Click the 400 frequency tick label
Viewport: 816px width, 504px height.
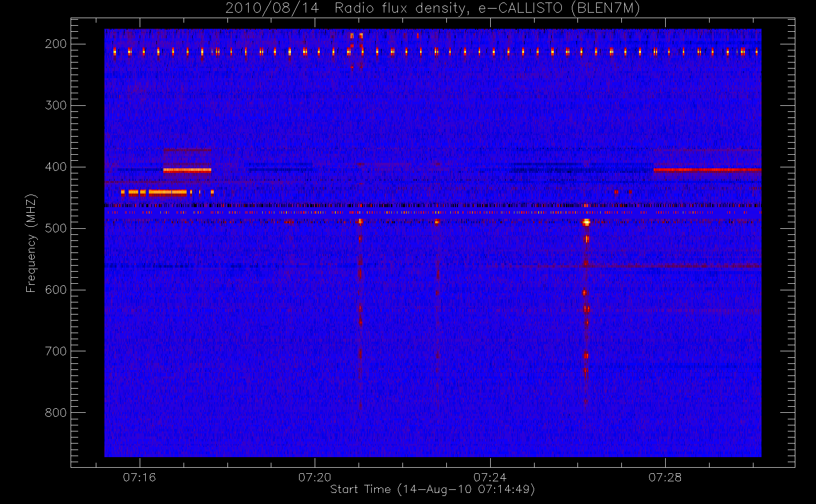[x=56, y=167]
